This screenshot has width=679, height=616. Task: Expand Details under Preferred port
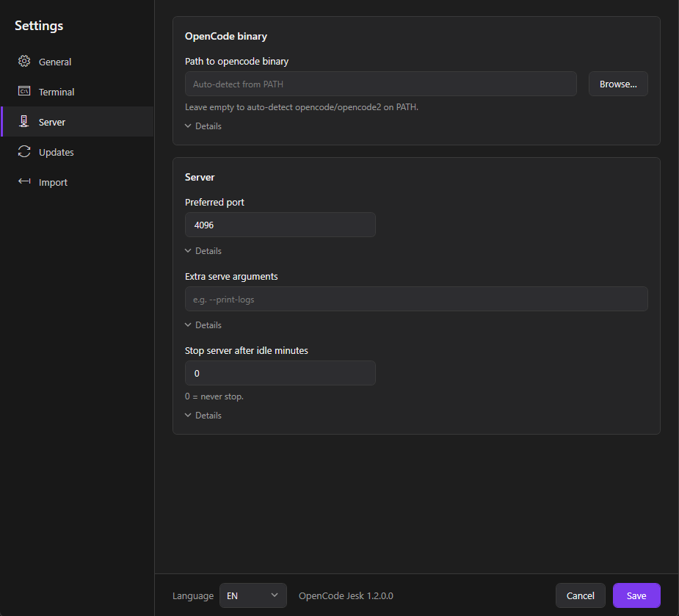coord(203,251)
